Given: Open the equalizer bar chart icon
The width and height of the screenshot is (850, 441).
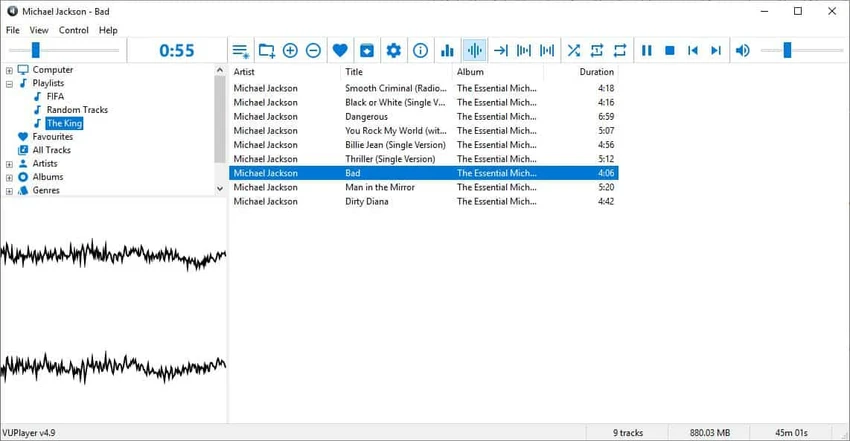Looking at the screenshot, I should coord(447,51).
